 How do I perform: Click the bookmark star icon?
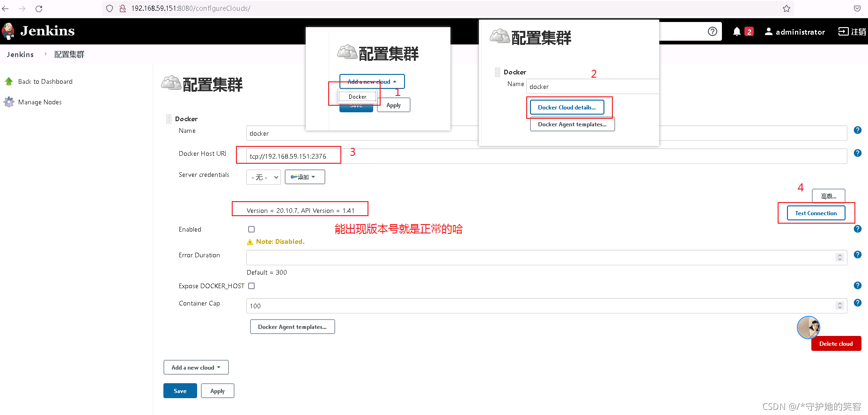tap(787, 8)
